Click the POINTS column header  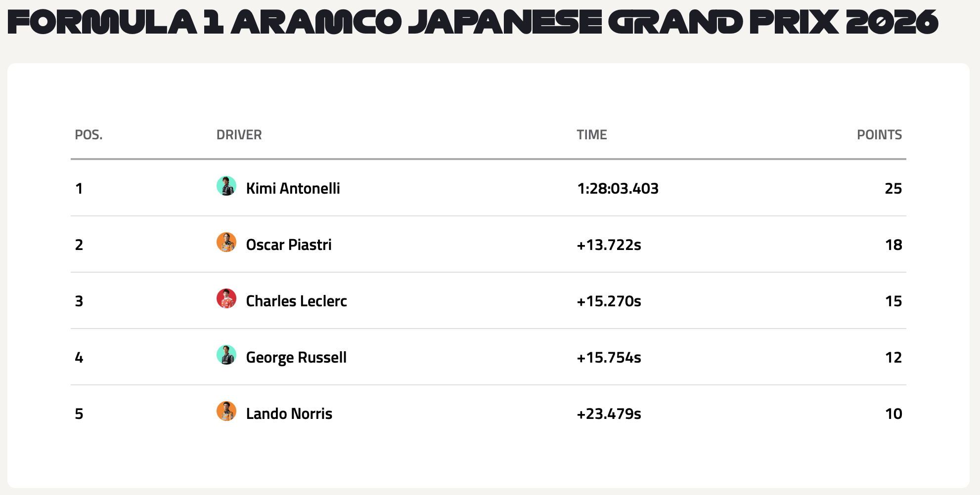(x=879, y=135)
